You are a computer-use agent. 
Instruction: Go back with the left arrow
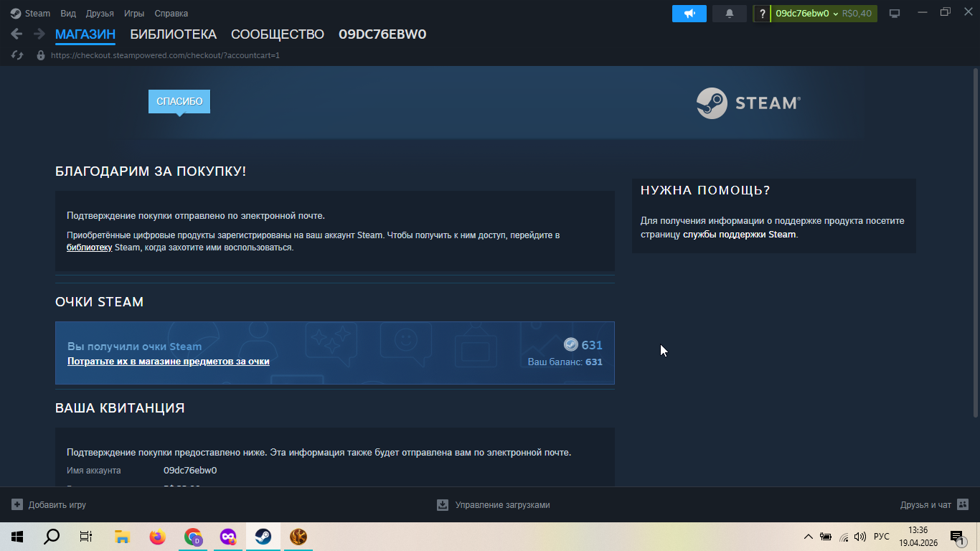(17, 34)
